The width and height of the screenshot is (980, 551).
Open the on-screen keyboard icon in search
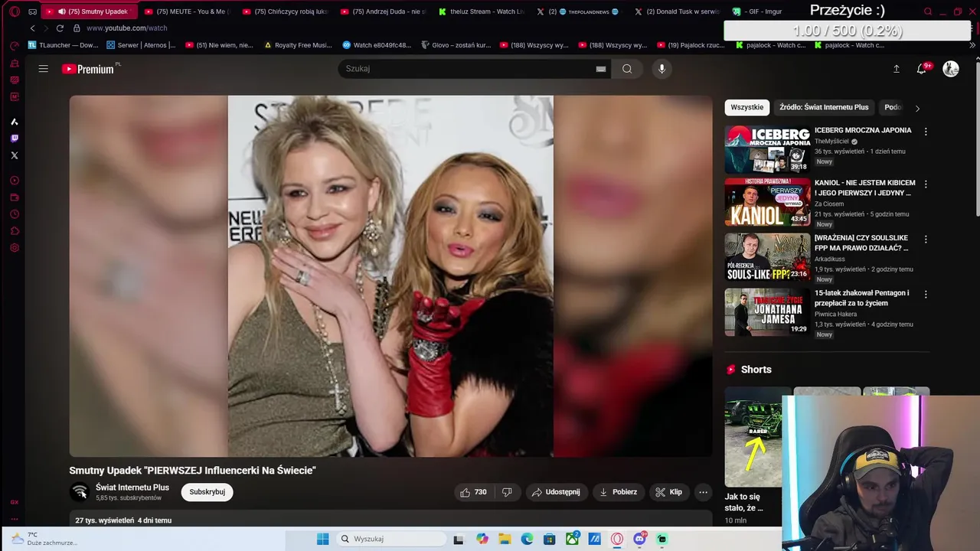tap(601, 69)
